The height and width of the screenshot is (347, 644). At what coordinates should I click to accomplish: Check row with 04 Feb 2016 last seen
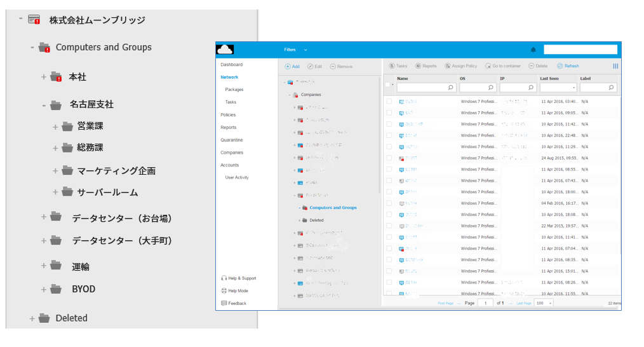point(389,203)
